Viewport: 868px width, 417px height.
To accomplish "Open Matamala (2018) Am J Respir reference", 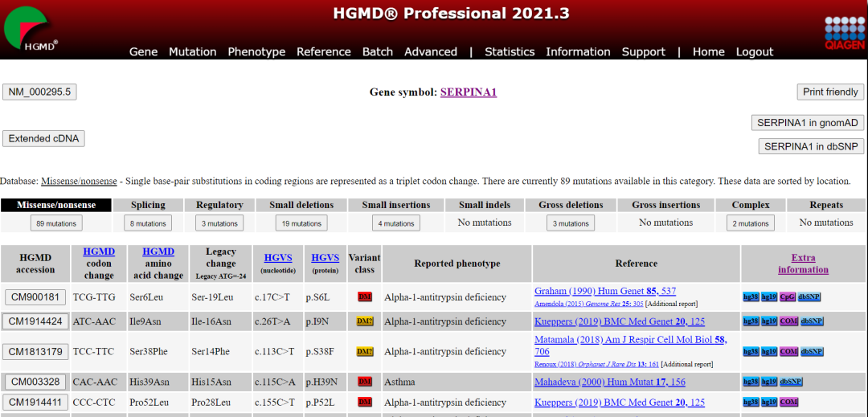I will 631,345.
